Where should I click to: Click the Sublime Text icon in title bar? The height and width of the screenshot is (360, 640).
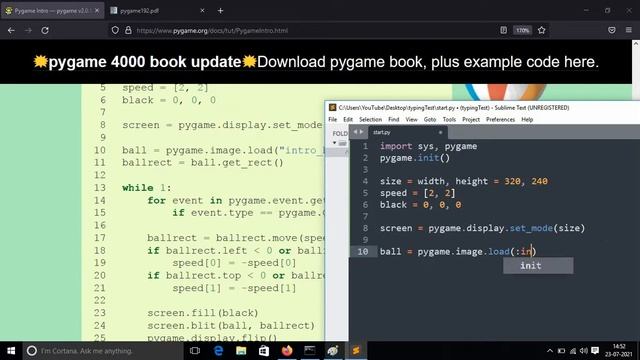pos(332,107)
